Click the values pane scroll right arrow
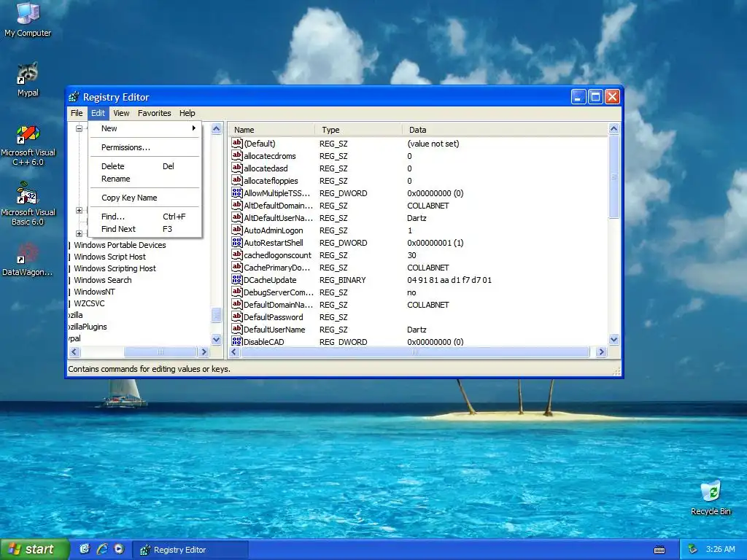This screenshot has height=560, width=747. click(x=601, y=352)
